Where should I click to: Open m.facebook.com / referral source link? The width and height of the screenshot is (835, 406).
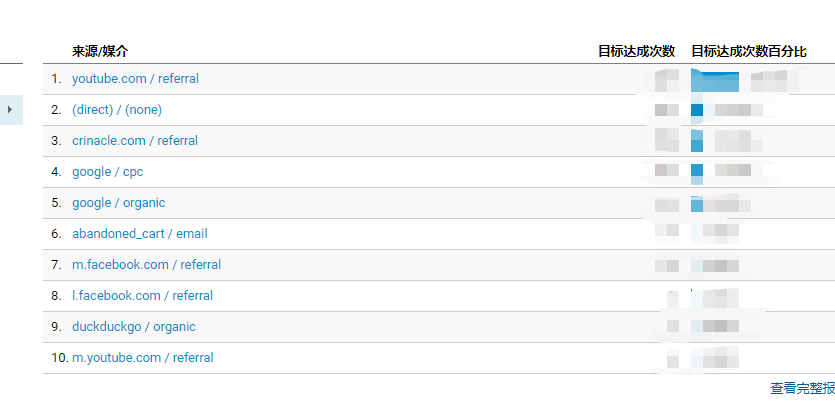click(x=146, y=265)
